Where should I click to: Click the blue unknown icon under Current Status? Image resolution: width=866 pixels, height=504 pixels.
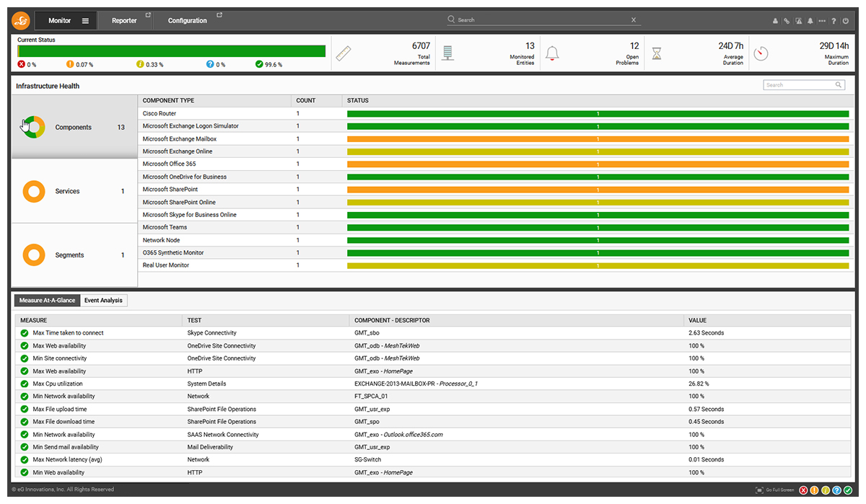click(210, 64)
